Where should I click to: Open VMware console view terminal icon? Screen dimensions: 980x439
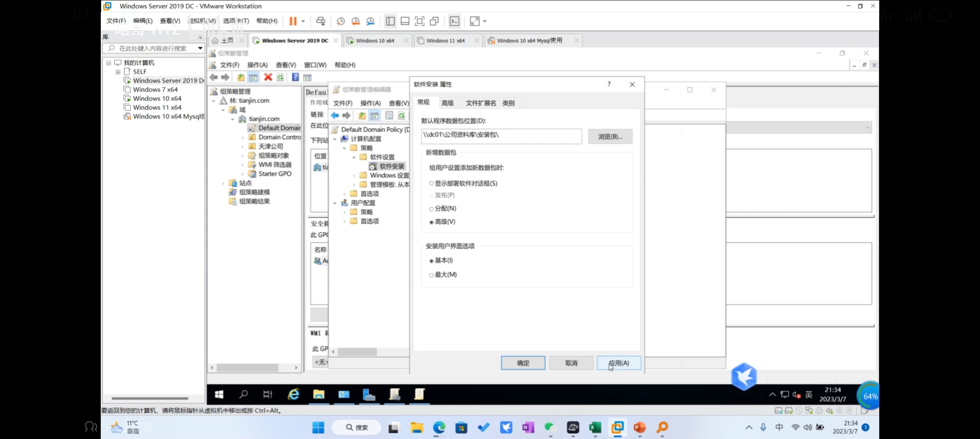(x=454, y=21)
